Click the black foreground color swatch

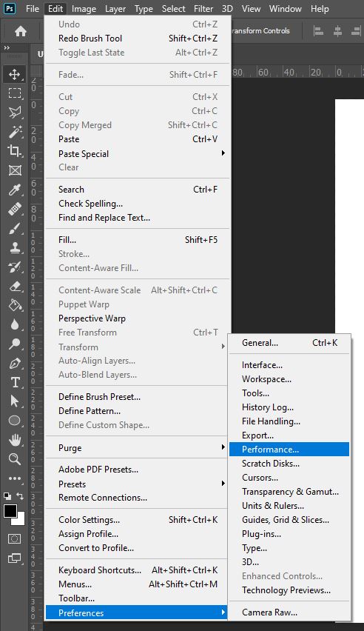(10, 512)
